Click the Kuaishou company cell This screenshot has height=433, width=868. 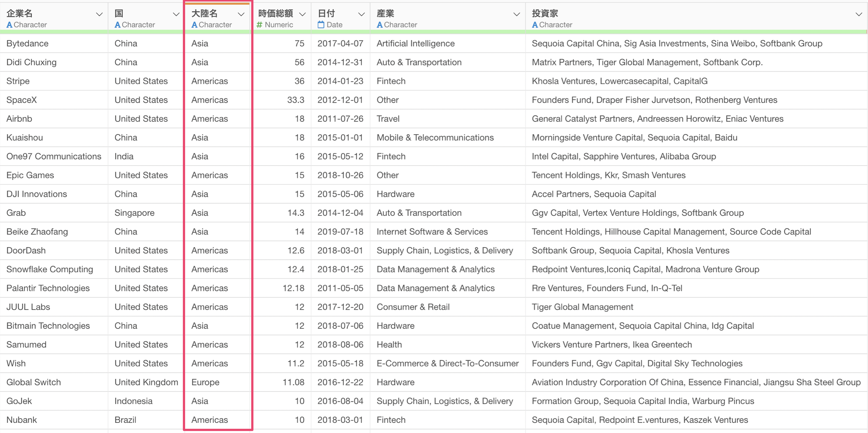pos(54,138)
